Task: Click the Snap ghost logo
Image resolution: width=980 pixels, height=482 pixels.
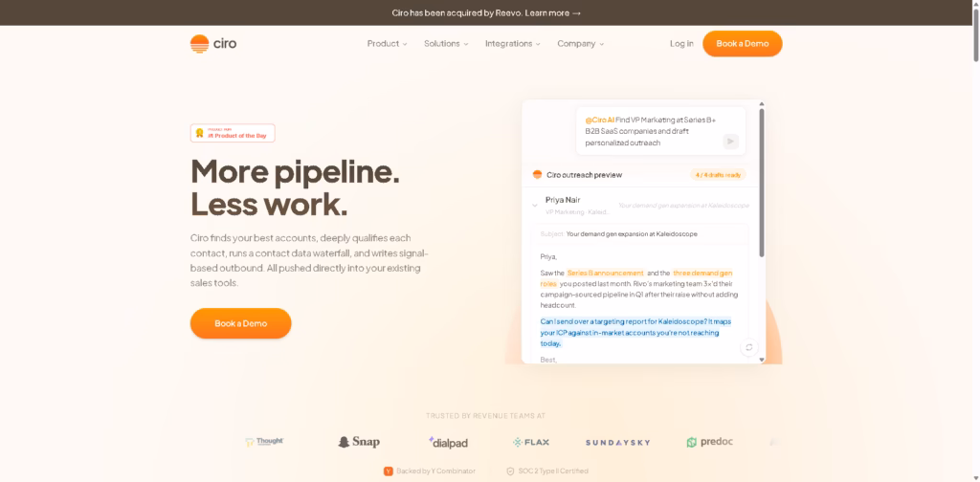Action: pyautogui.click(x=359, y=442)
